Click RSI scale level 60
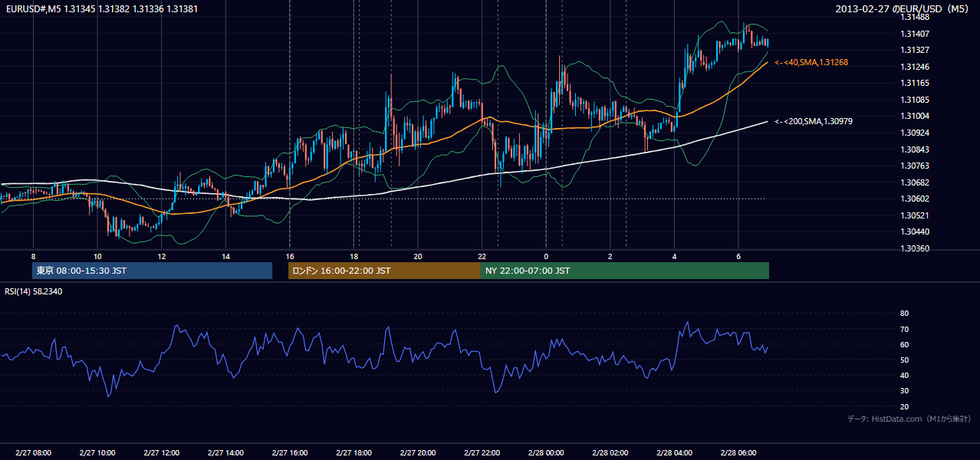Viewport: 980px width, 460px height. (x=904, y=344)
